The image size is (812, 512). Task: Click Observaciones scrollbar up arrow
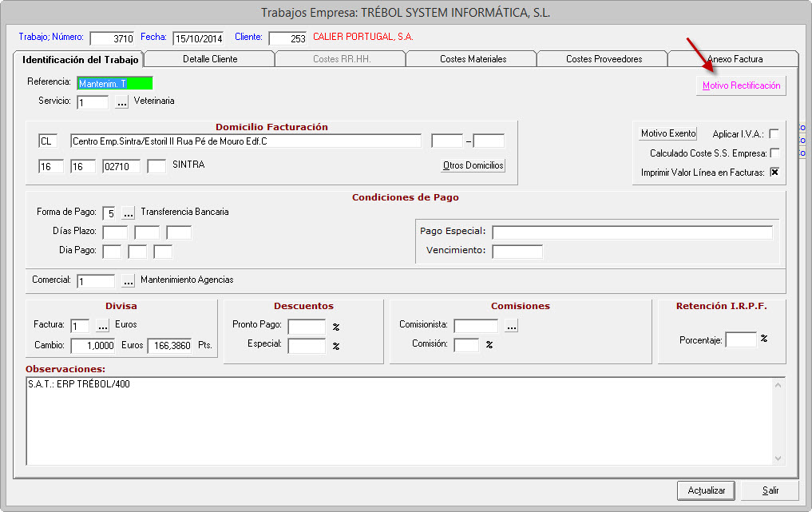(778, 385)
